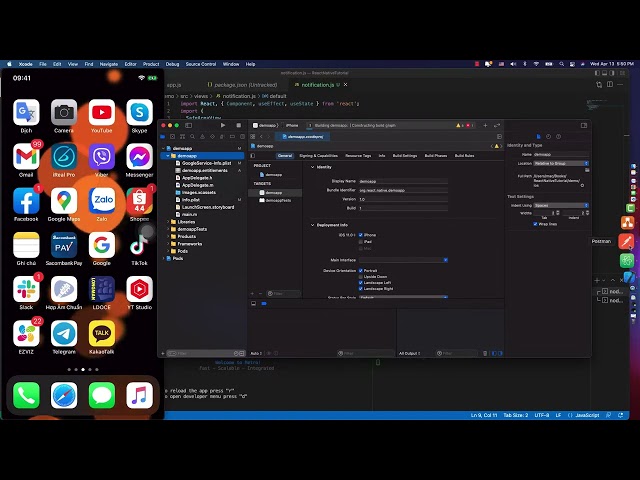Expand the demoappTests folder

coord(168,229)
